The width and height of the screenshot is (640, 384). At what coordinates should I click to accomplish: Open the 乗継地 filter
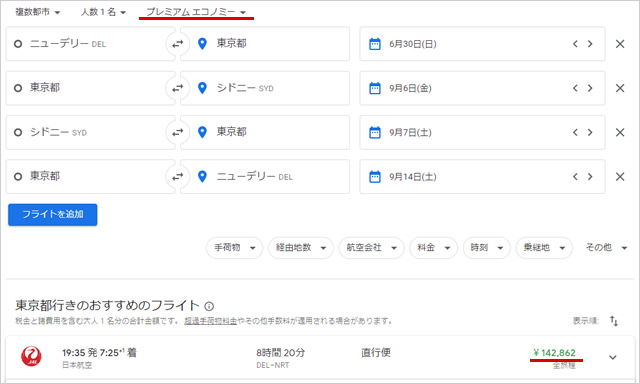coord(544,248)
